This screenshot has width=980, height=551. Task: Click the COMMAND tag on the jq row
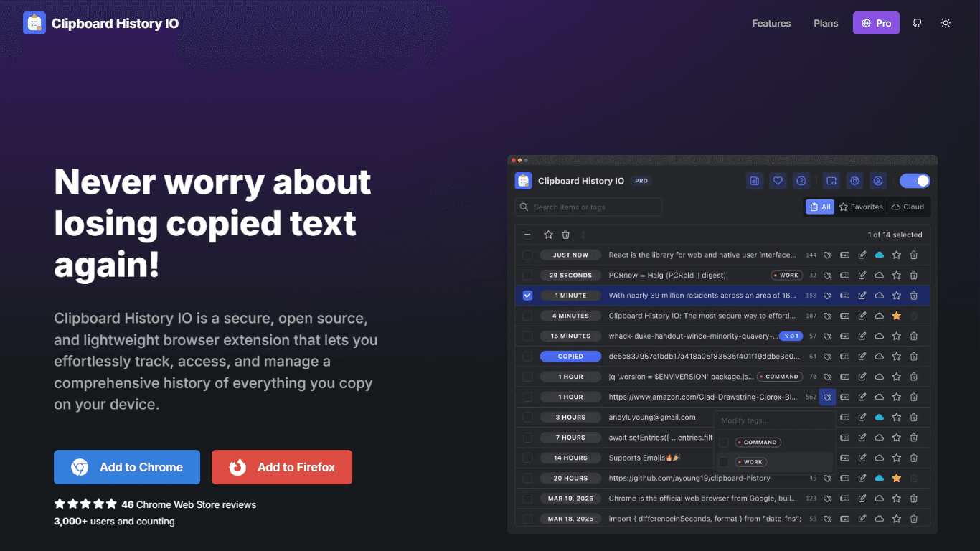pyautogui.click(x=779, y=376)
